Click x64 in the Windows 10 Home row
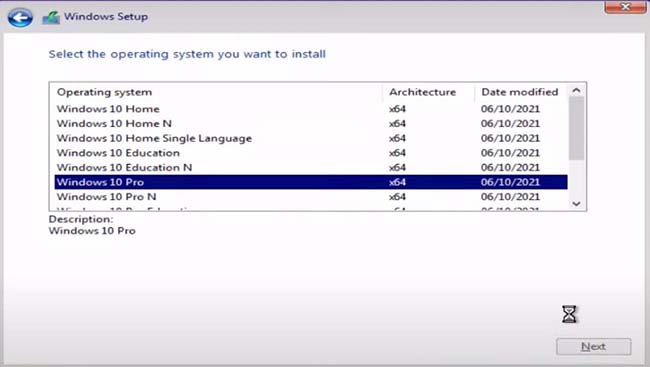 click(x=397, y=109)
